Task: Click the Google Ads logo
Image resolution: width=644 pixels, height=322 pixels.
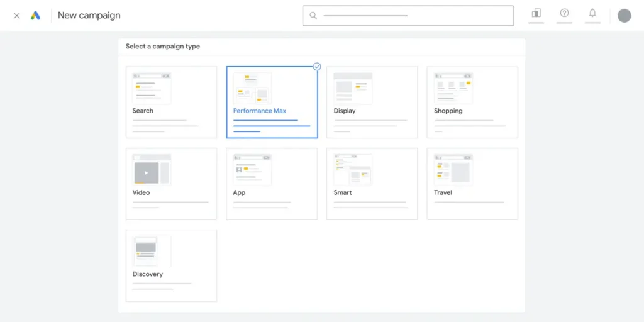Action: [x=36, y=16]
